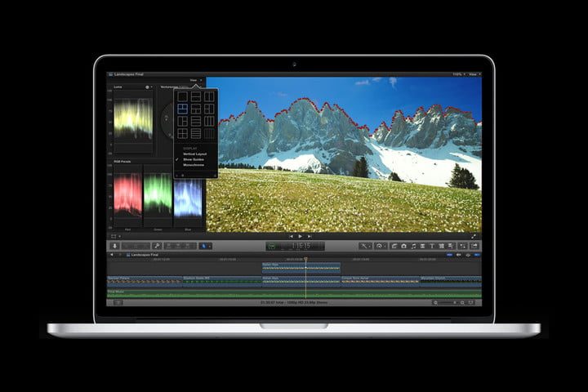The height and width of the screenshot is (392, 588).
Task: Activate the viewer Transform button
Action: [x=114, y=236]
